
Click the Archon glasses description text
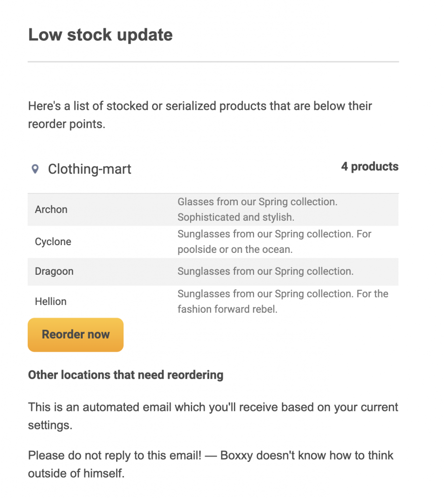pos(257,210)
